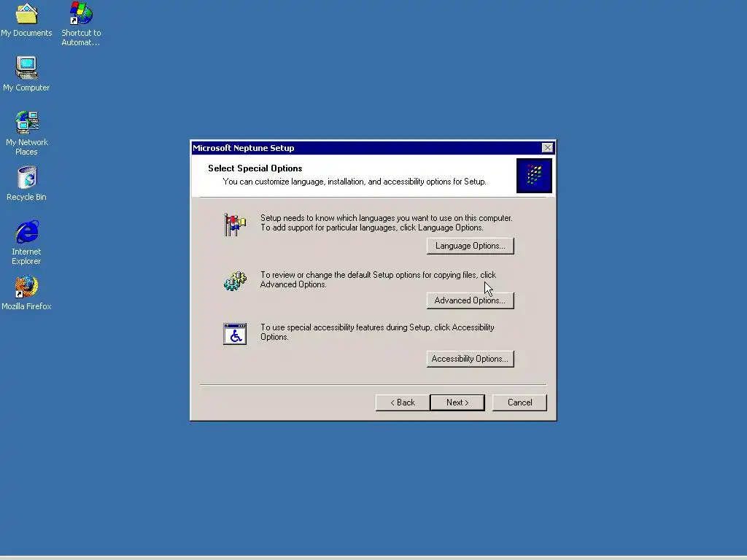
Task: Click the 'To use special accessibility features' text
Action: [377, 332]
